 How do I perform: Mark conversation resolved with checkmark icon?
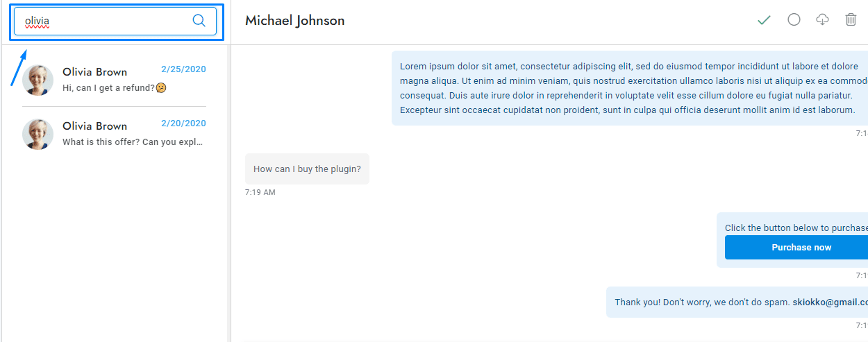(765, 20)
